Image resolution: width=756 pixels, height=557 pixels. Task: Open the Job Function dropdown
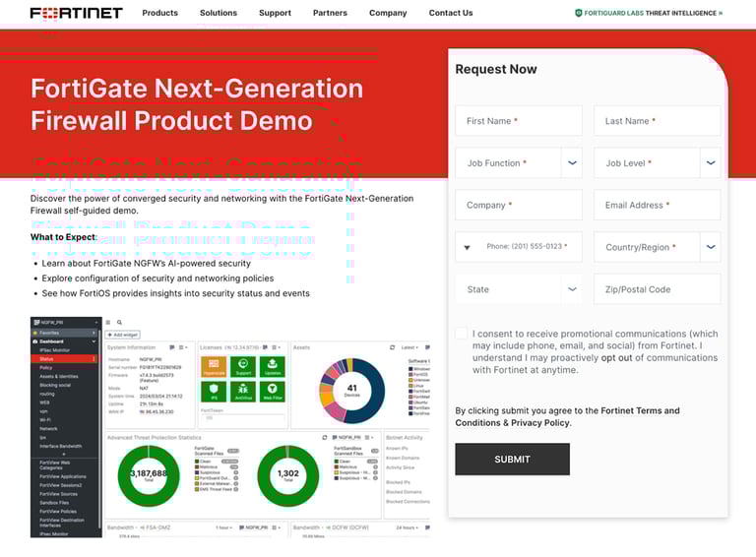point(573,163)
